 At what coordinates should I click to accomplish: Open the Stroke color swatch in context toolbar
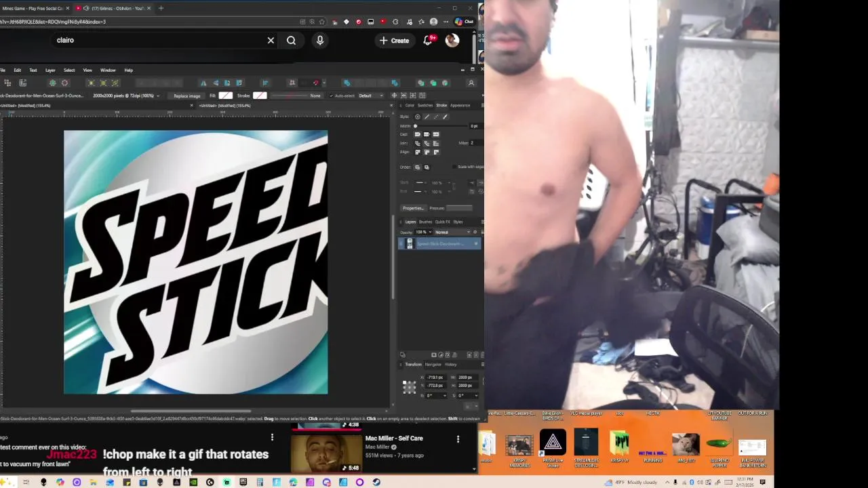click(260, 96)
